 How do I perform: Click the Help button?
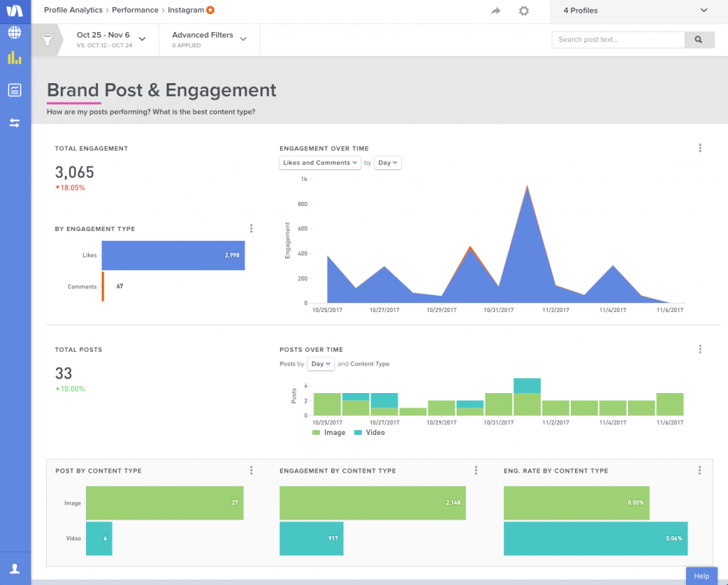coord(701,576)
